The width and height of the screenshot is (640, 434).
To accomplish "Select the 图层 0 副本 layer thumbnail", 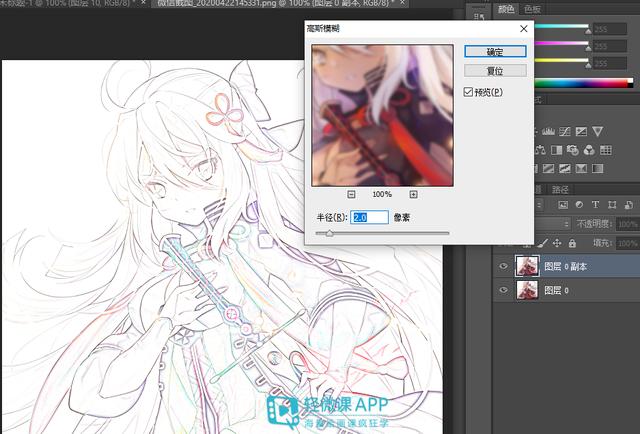I will point(527,266).
